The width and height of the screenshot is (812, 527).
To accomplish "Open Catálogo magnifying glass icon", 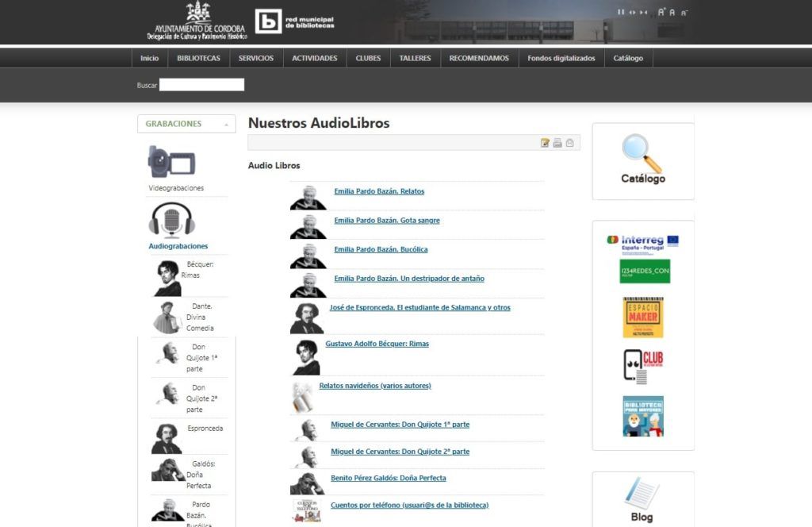I will 642,153.
